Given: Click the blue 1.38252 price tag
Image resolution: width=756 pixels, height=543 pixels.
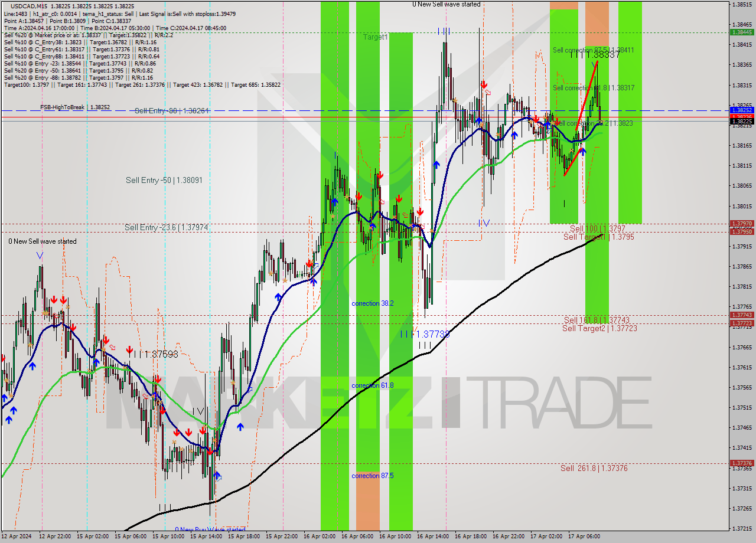Looking at the screenshot, I should point(742,110).
